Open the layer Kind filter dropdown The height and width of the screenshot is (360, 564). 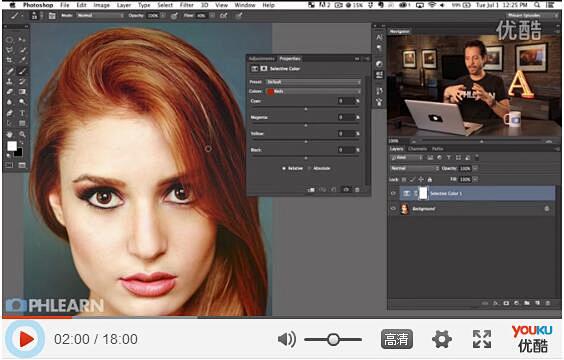[x=406, y=158]
